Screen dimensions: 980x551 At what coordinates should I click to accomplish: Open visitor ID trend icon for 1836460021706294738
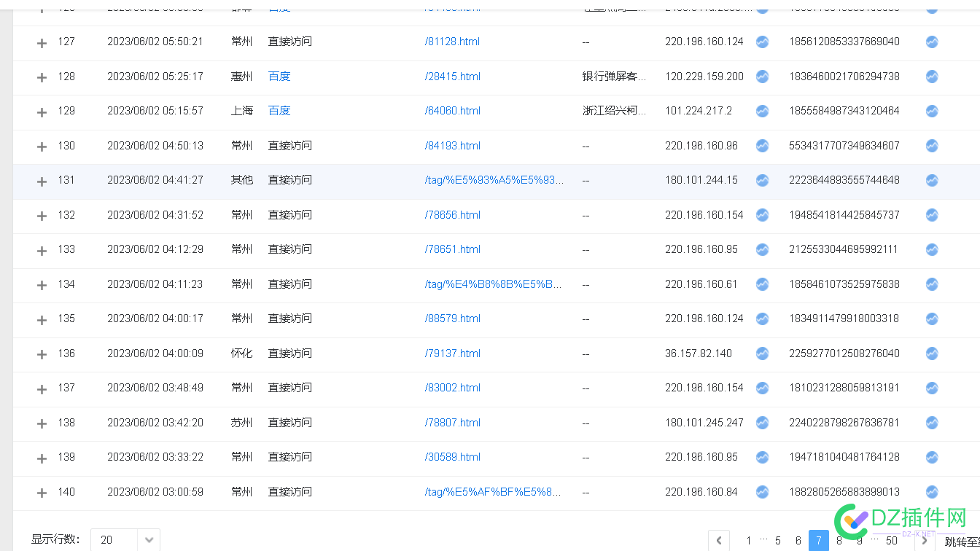932,76
